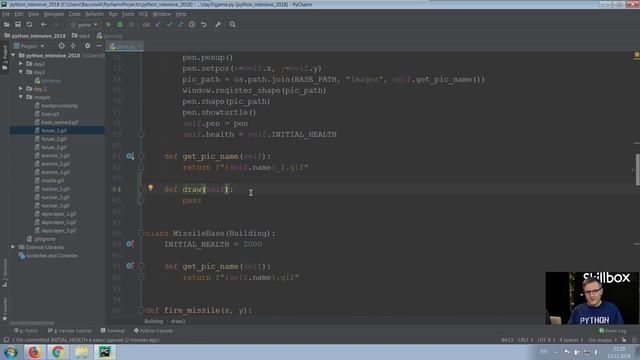640x360 pixels.
Task: Click the Save All toolbar icon
Action: (x=18, y=24)
